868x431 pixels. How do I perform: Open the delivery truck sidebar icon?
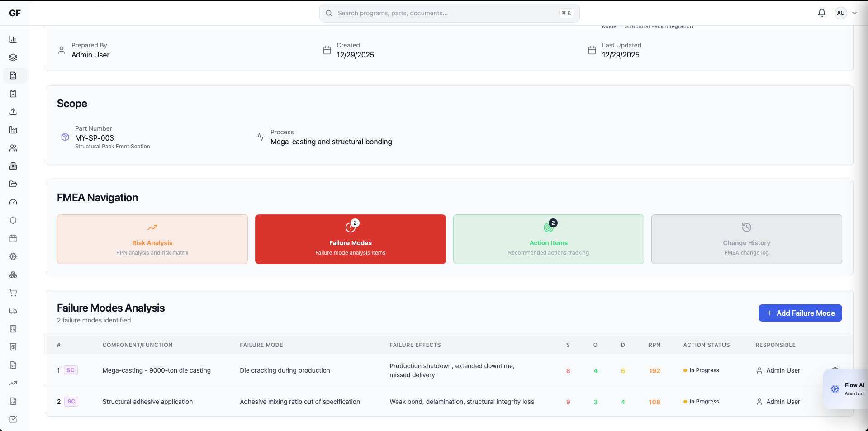(x=13, y=311)
